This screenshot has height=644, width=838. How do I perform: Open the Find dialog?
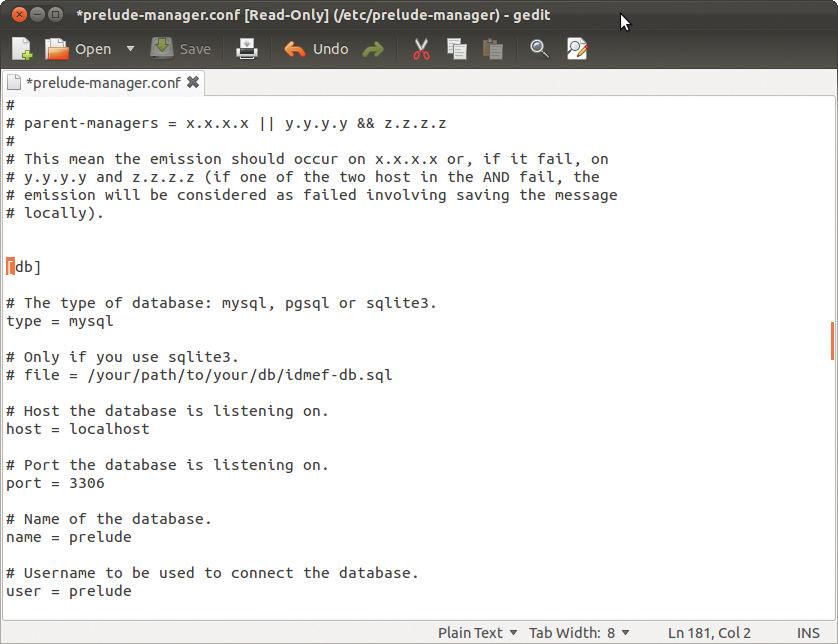click(x=539, y=48)
